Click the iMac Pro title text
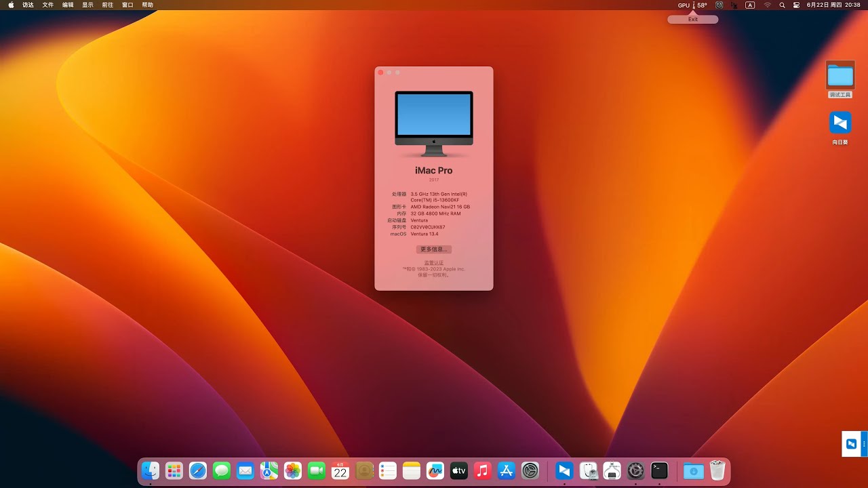Viewport: 868px width, 488px height. [434, 170]
